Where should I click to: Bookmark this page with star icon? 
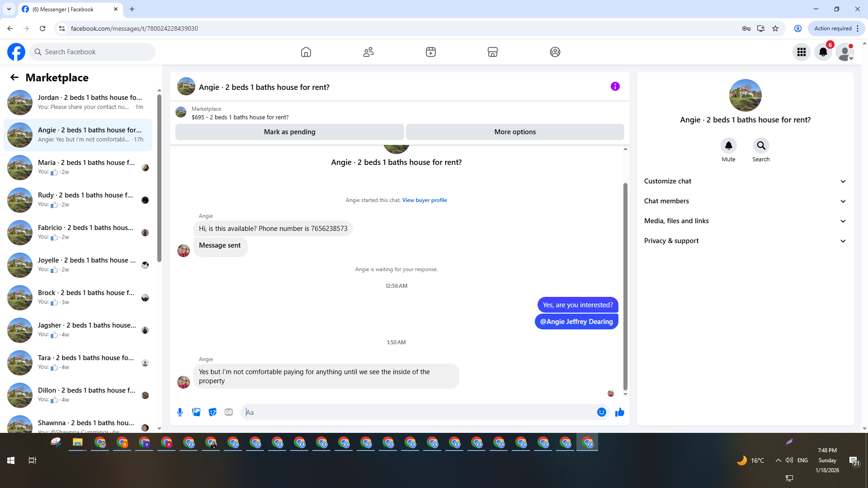(775, 28)
